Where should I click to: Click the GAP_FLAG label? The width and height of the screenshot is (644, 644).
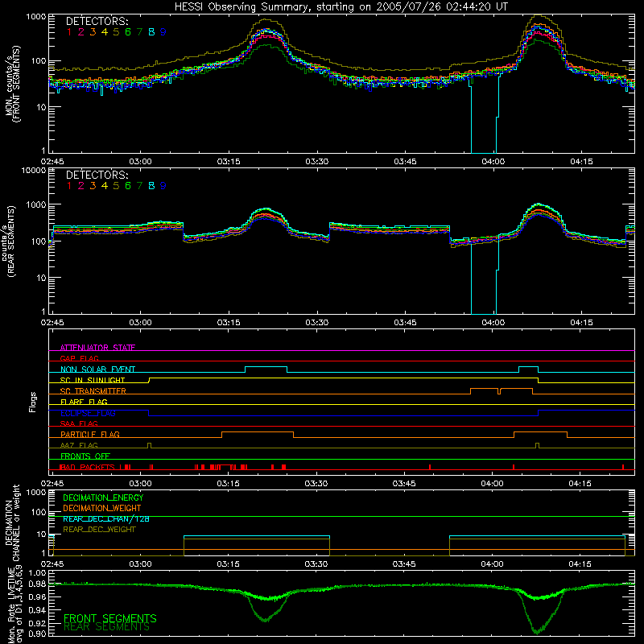click(x=79, y=358)
